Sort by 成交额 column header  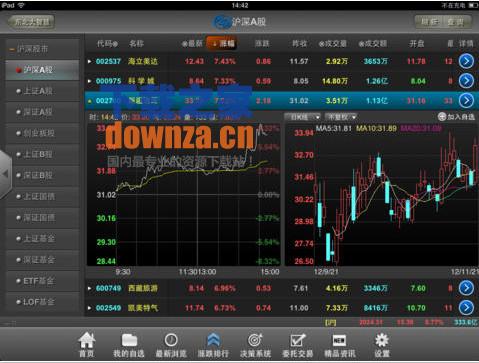(x=373, y=43)
